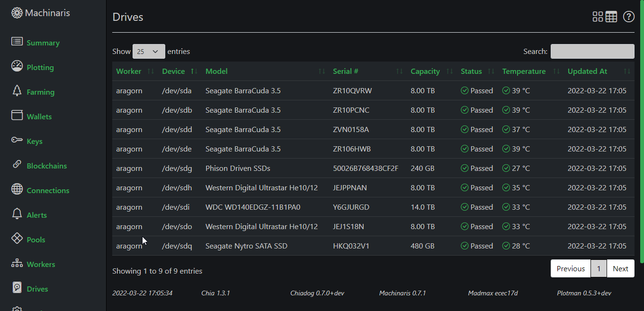The width and height of the screenshot is (644, 311).
Task: Open the Summary menu item
Action: click(x=43, y=43)
